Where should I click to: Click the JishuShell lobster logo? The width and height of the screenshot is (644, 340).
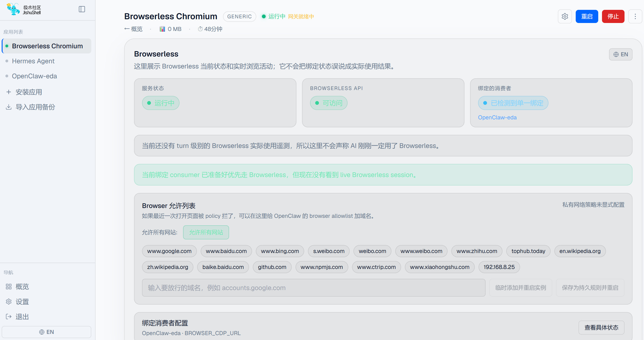13,9
